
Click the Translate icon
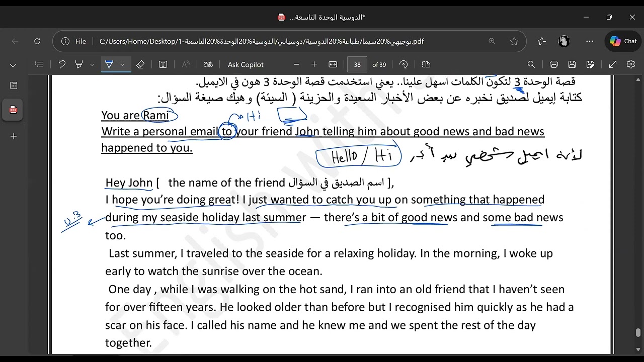(208, 64)
